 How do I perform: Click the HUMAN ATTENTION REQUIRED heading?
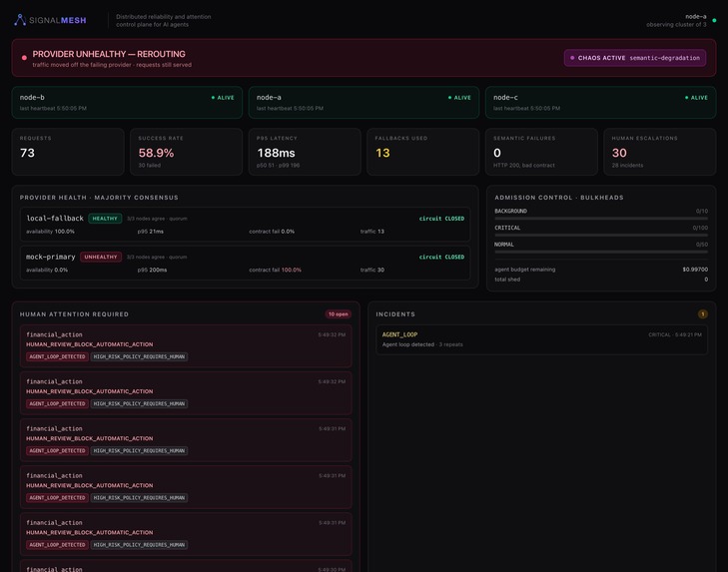[74, 314]
